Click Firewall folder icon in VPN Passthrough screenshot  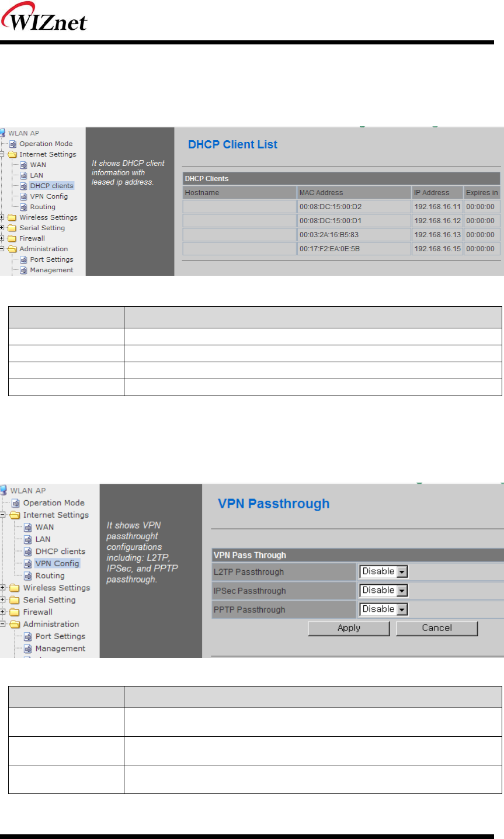click(x=15, y=612)
